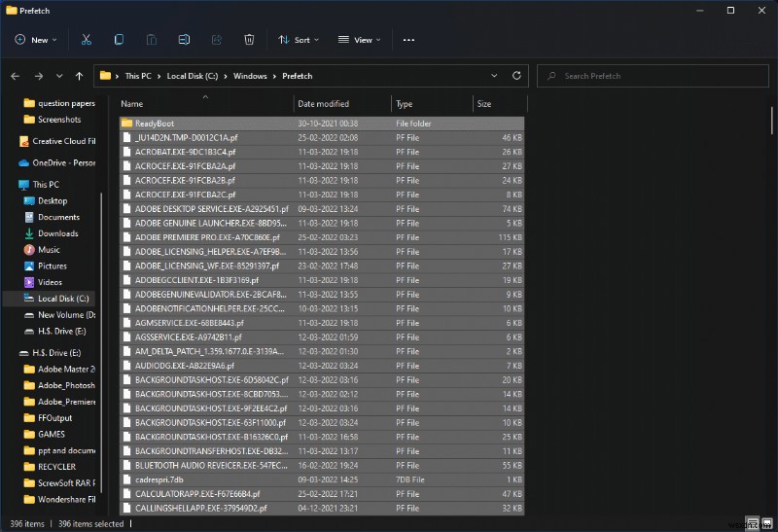778x532 pixels.
Task: Open the View layout dropdown
Action: pyautogui.click(x=359, y=40)
